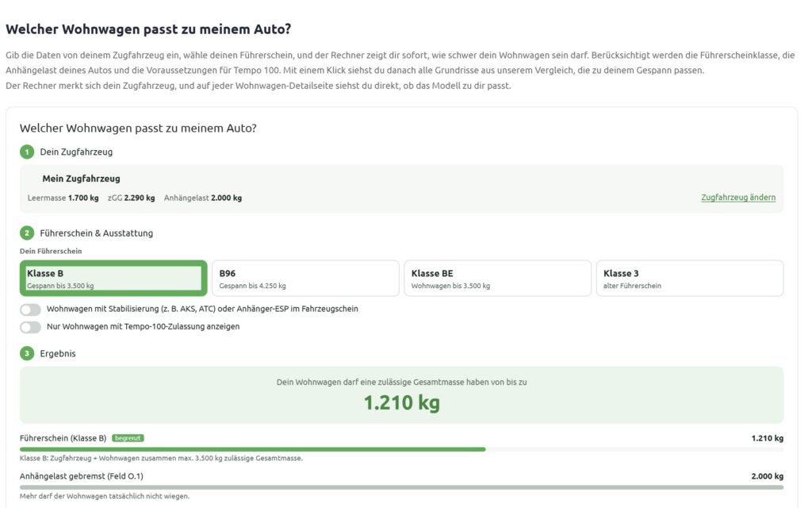Click the Führerschein (Klasse B) progress bar
This screenshot has height=508, width=812.
point(401,449)
